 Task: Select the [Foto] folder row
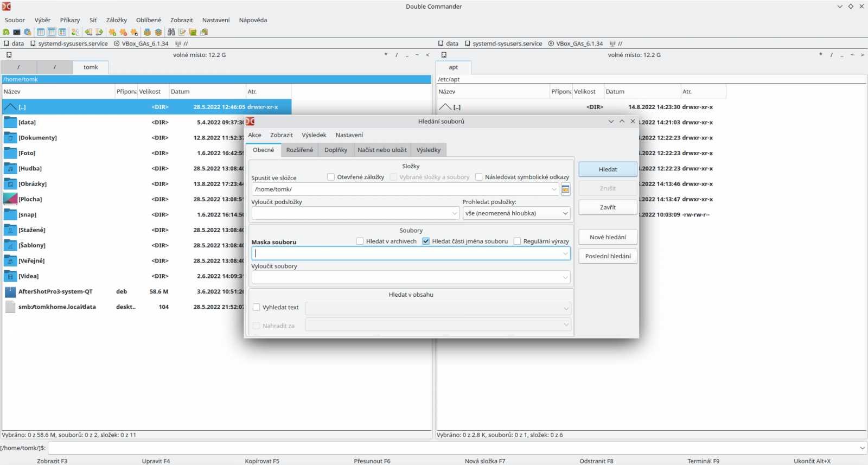tap(146, 153)
